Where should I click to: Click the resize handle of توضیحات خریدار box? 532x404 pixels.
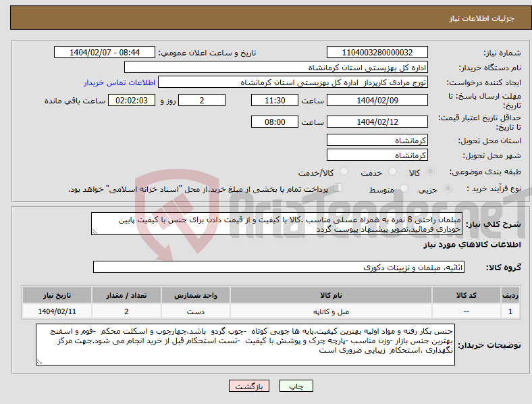click(x=39, y=362)
